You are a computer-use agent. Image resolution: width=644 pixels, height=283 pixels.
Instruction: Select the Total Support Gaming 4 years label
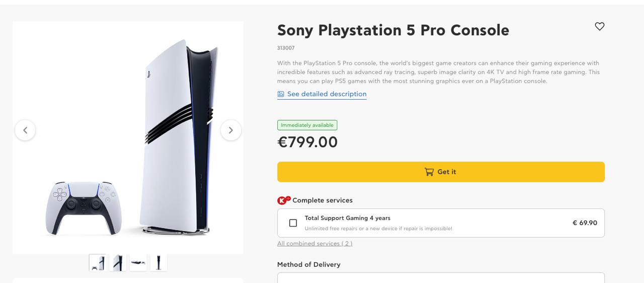(347, 218)
